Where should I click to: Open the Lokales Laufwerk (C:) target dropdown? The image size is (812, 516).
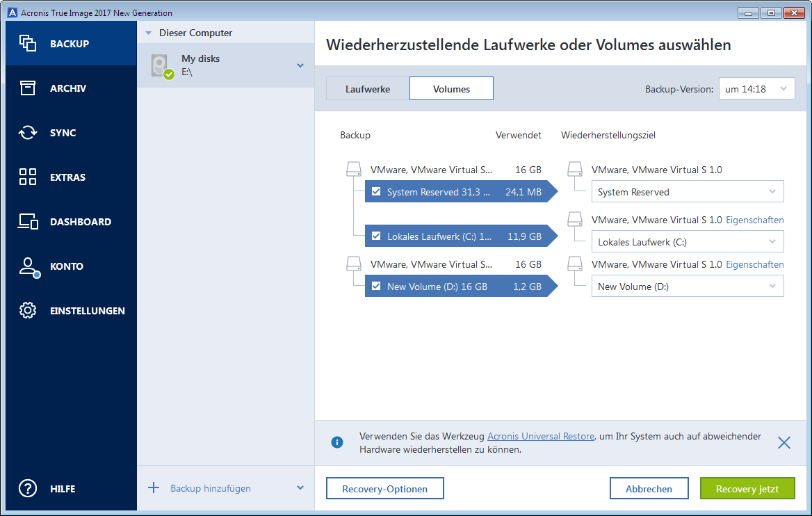pyautogui.click(x=688, y=242)
